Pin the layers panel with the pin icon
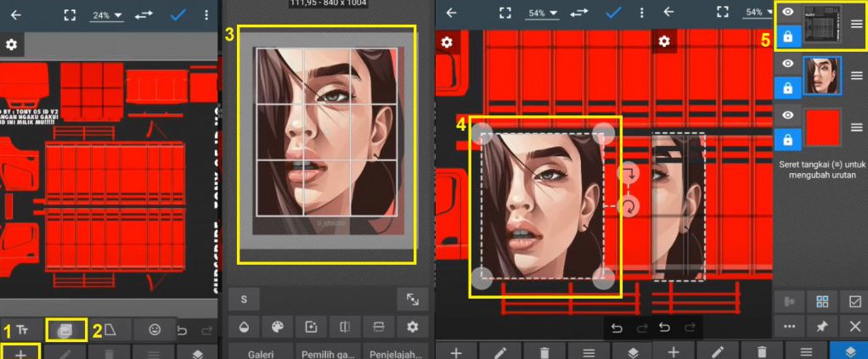This screenshot has width=868, height=359. (x=823, y=327)
